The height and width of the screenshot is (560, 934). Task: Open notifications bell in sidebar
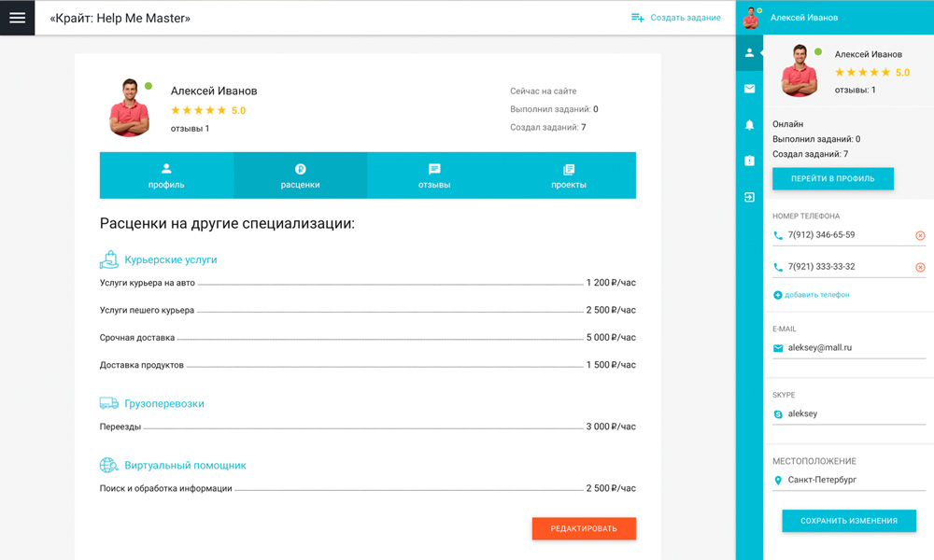click(x=749, y=125)
